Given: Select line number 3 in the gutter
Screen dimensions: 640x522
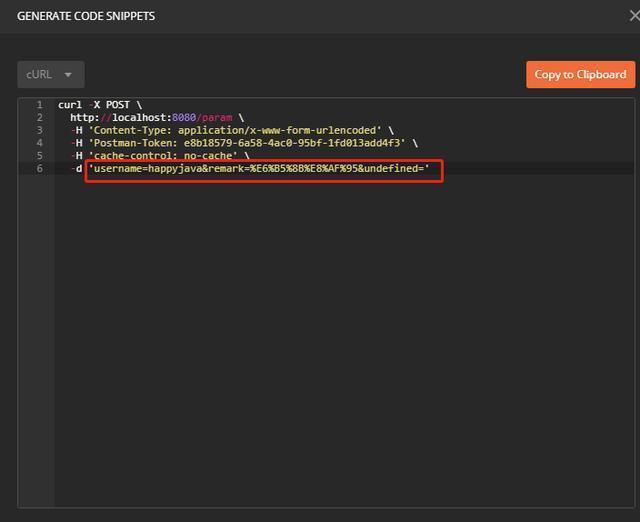Looking at the screenshot, I should pos(39,130).
